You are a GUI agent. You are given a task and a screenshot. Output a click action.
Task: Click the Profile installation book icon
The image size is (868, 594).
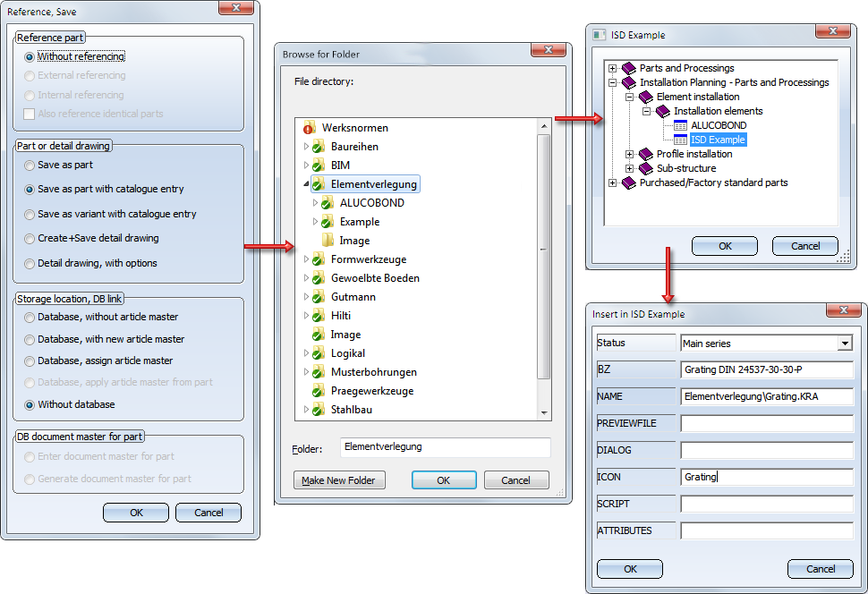point(646,154)
